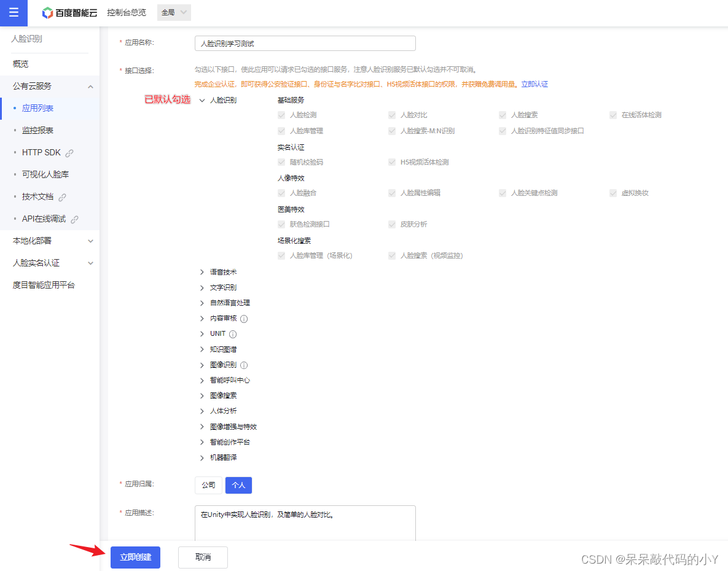Expand the 智能创作平台 interface group
The height and width of the screenshot is (571, 728).
(x=202, y=442)
